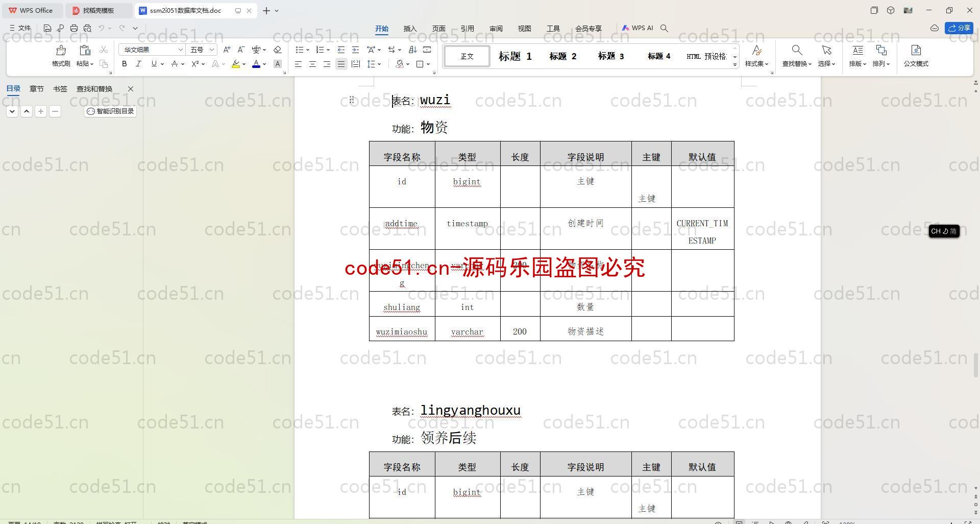Viewport: 980px width, 524px height.
Task: Switch to 找稻壳模板 window tab
Action: click(99, 10)
